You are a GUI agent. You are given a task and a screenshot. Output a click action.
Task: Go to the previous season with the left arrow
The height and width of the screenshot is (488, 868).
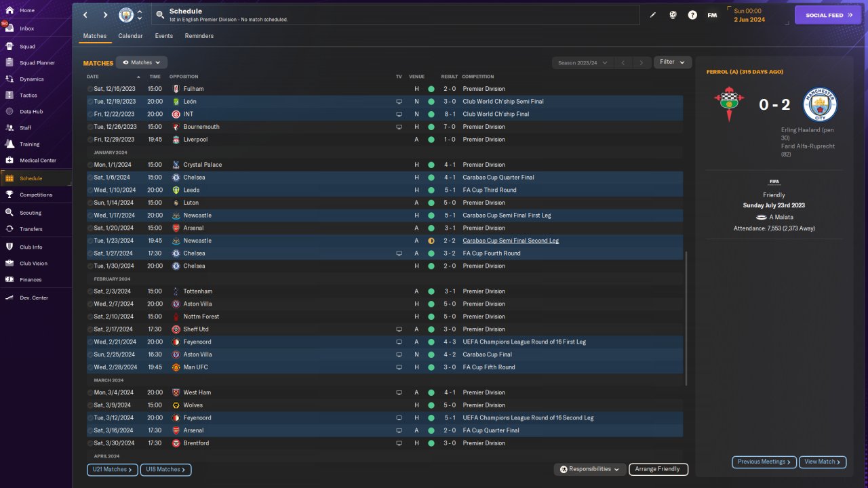pos(623,62)
